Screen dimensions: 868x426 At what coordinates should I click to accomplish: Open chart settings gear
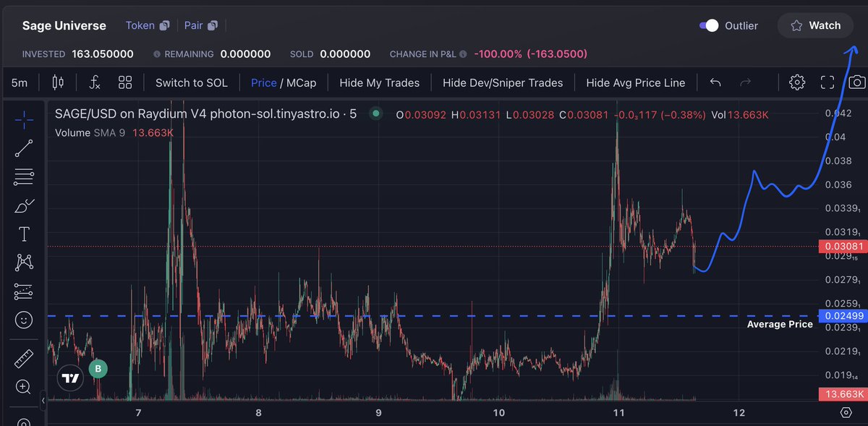797,82
